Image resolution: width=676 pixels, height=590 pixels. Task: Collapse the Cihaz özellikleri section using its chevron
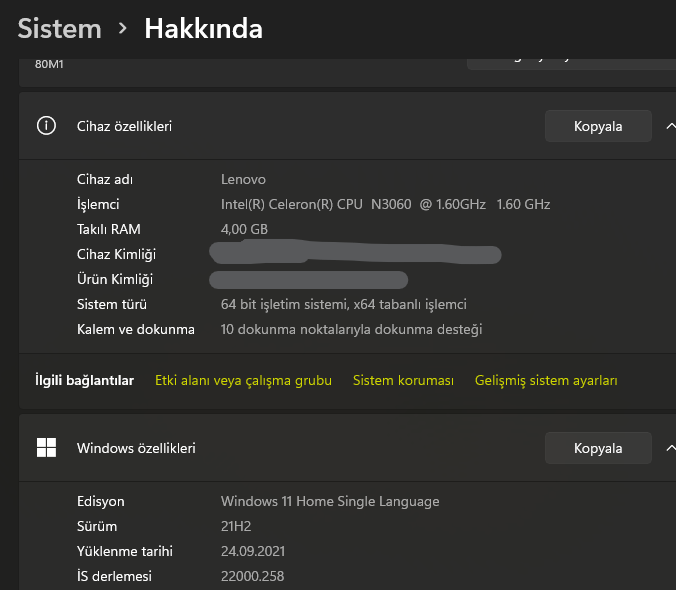coord(669,126)
